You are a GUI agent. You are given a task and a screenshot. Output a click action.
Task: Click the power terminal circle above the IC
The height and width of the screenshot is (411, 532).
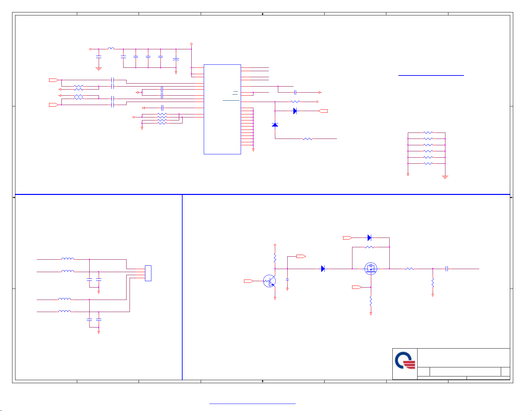tap(191, 44)
